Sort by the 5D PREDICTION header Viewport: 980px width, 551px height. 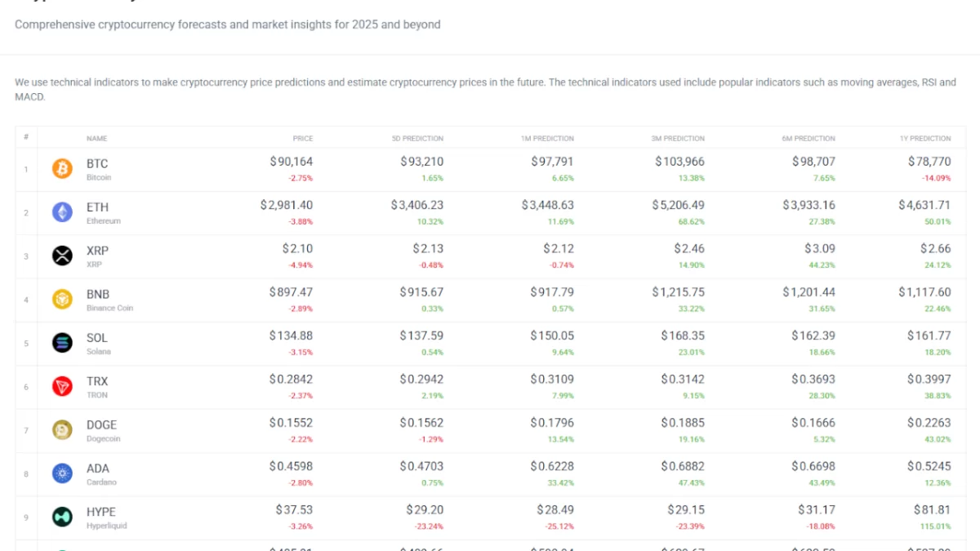417,139
